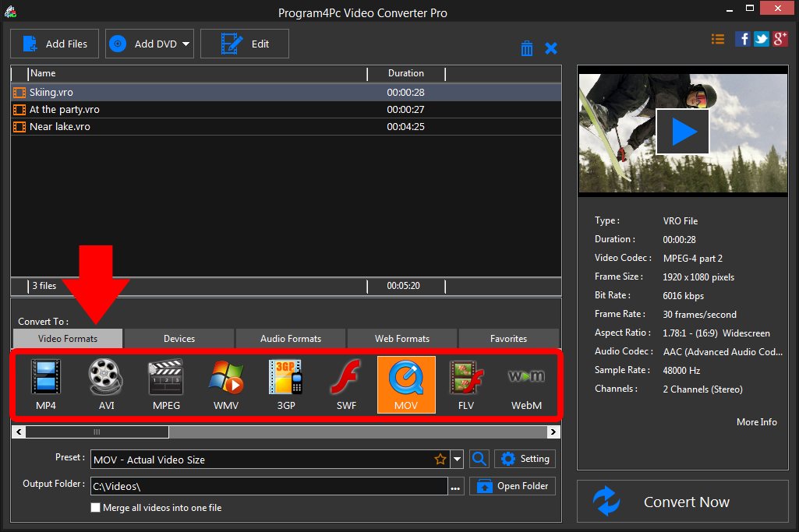Image resolution: width=799 pixels, height=532 pixels.
Task: Play the Skiing video preview
Action: [683, 132]
